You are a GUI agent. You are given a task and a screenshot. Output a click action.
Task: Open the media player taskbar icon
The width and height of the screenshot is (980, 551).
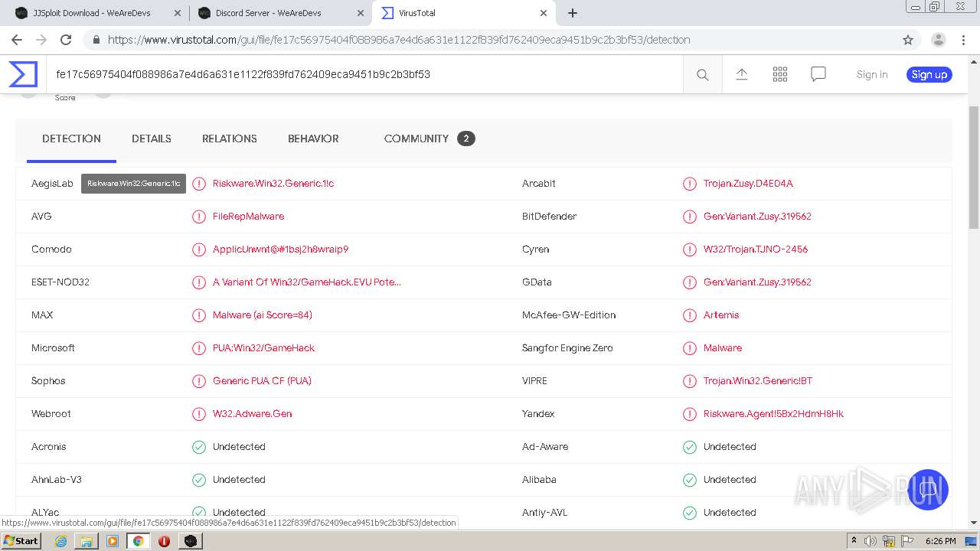point(113,541)
